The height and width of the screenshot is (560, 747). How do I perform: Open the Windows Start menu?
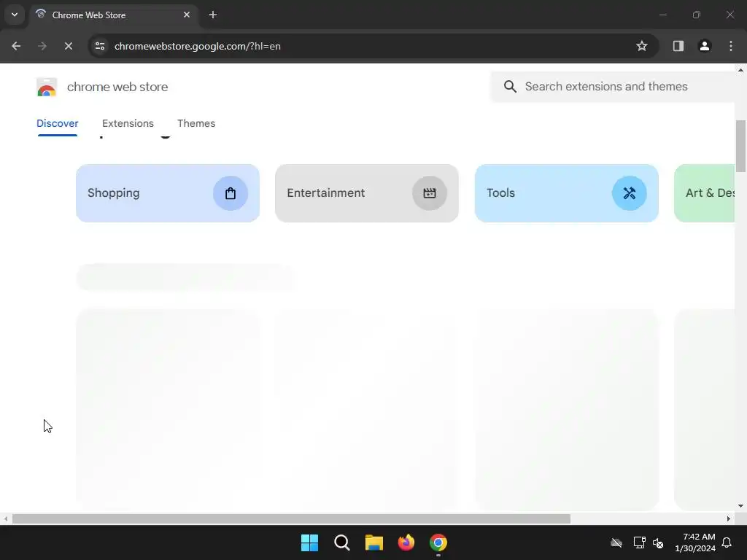309,542
